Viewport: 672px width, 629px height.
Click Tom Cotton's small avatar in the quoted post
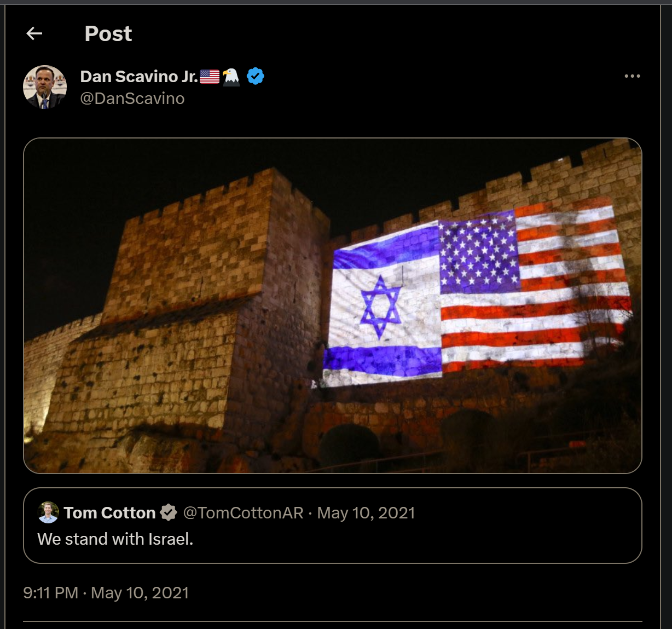pos(48,512)
